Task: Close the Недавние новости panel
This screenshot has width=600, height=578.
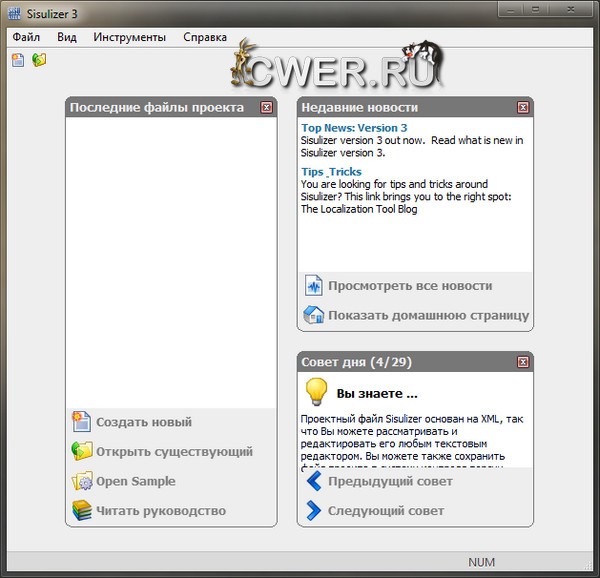Action: (523, 107)
